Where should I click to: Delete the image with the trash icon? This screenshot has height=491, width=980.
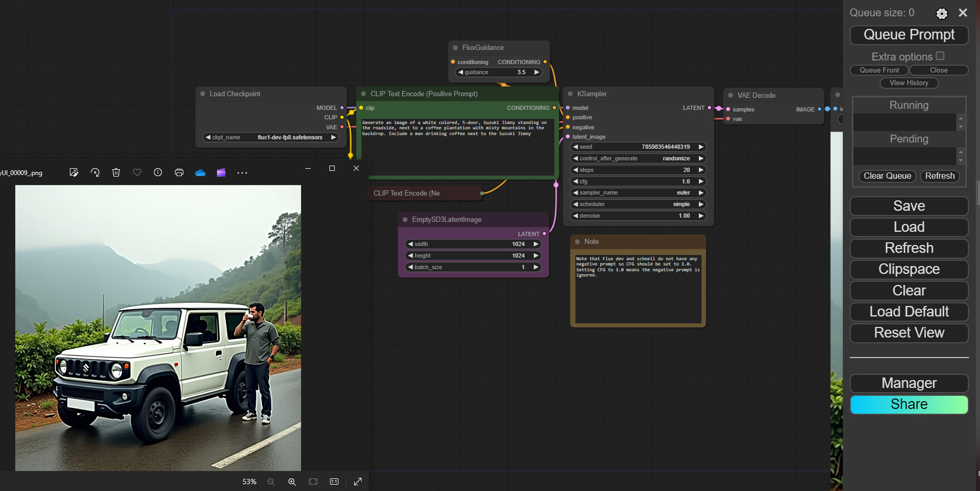116,172
